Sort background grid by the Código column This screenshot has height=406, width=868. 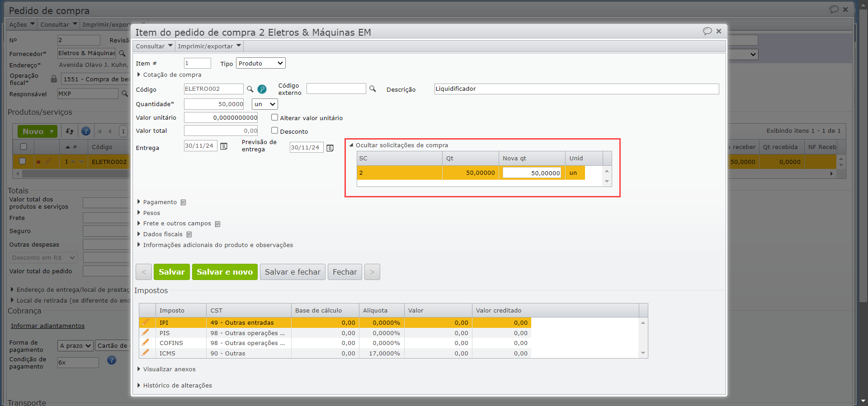tap(102, 147)
